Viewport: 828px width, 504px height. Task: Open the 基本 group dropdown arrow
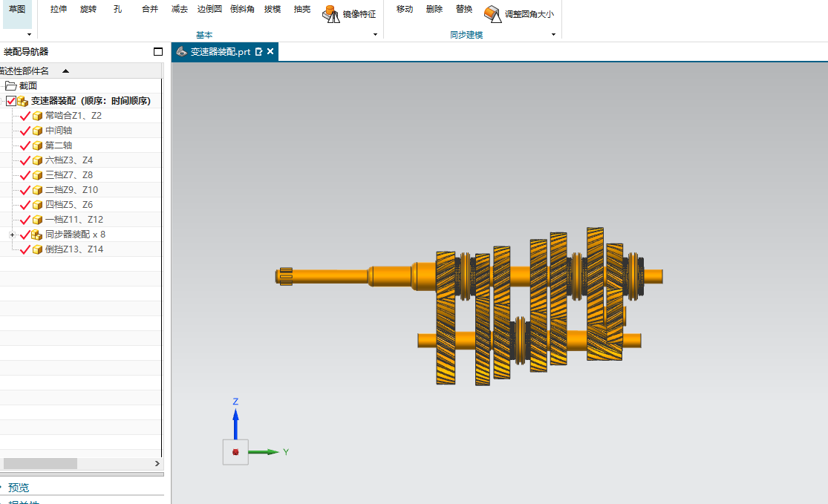[376, 34]
